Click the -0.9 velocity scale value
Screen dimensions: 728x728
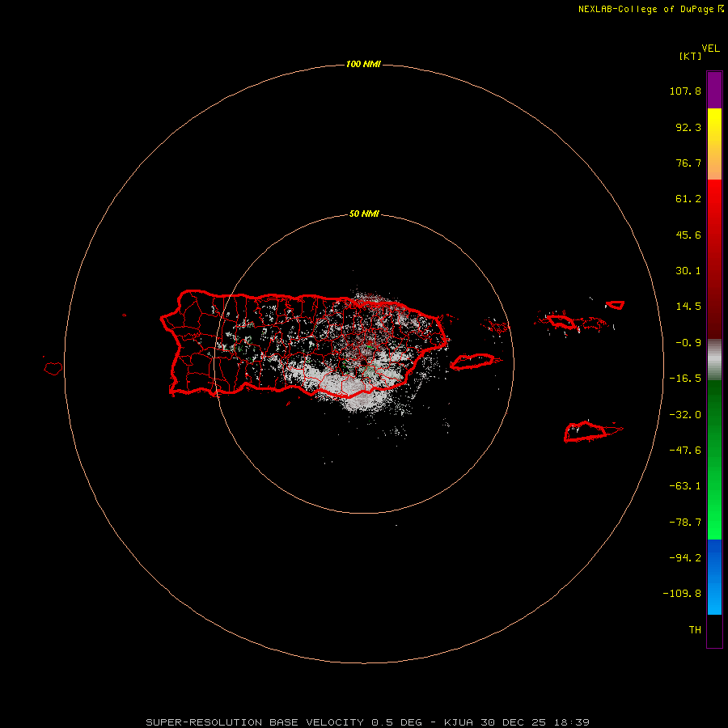[x=688, y=343]
